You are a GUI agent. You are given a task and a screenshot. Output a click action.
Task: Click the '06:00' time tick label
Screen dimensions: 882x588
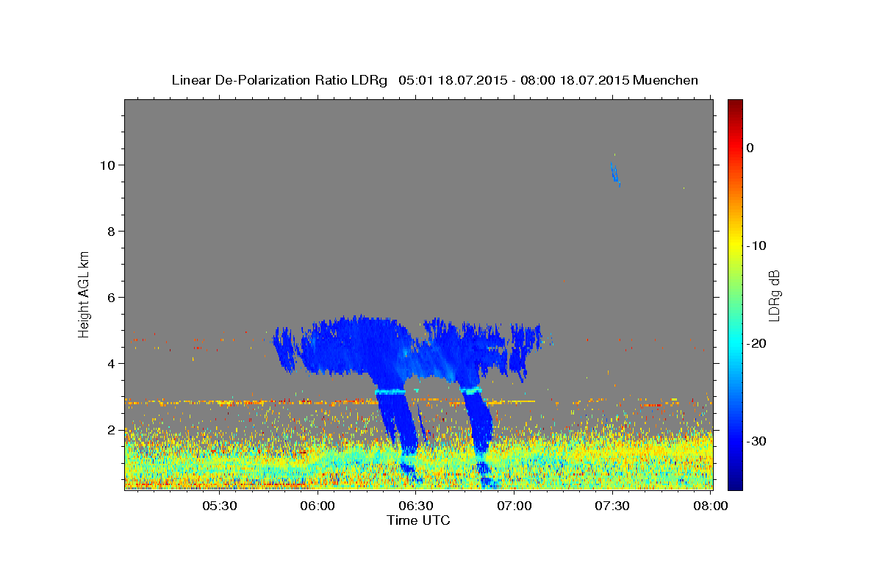coord(318,506)
